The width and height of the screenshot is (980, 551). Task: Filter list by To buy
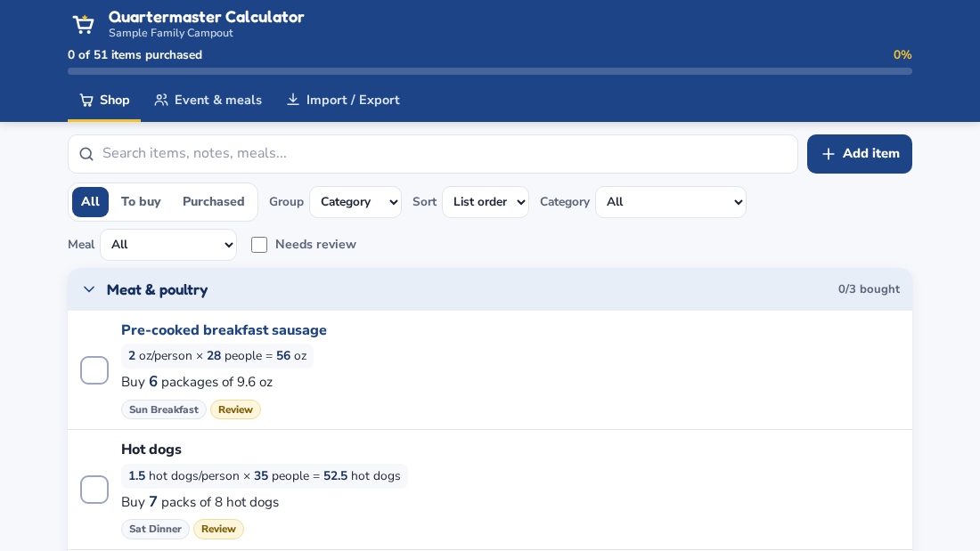click(x=142, y=202)
